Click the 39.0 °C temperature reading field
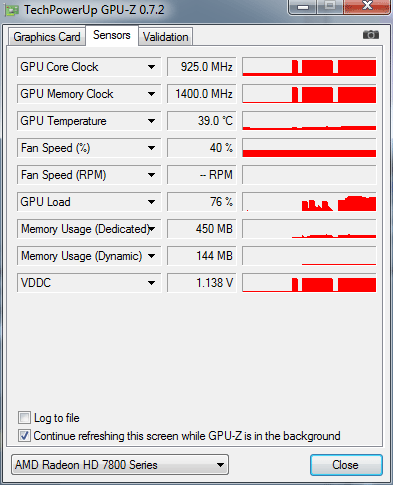This screenshot has width=393, height=485. [x=202, y=121]
